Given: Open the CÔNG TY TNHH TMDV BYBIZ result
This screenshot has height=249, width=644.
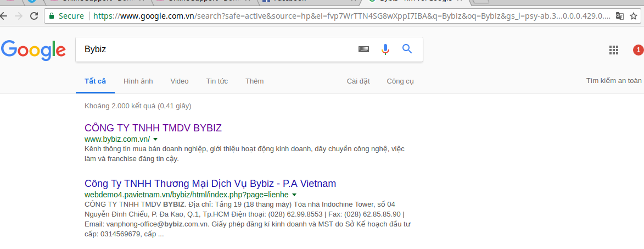Looking at the screenshot, I should click(x=153, y=128).
